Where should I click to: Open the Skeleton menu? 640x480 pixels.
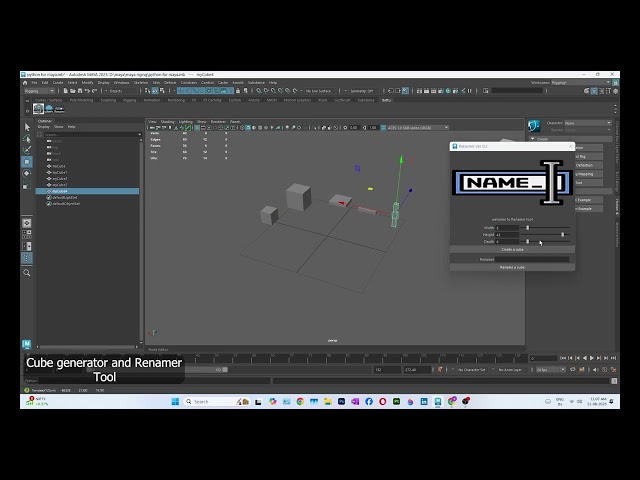click(x=141, y=82)
